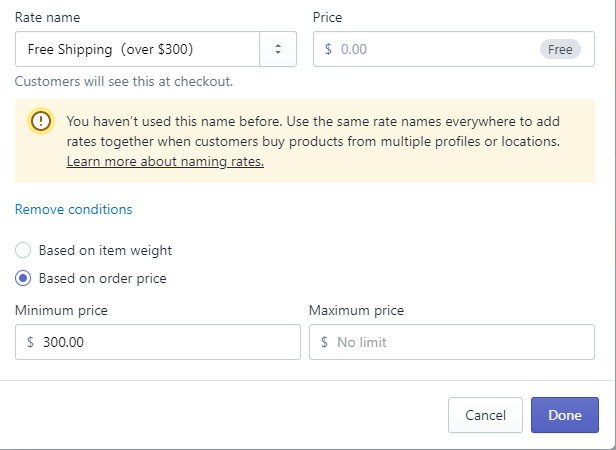The image size is (616, 450).
Task: Click the dollar sign in Minimum price
Action: click(30, 342)
